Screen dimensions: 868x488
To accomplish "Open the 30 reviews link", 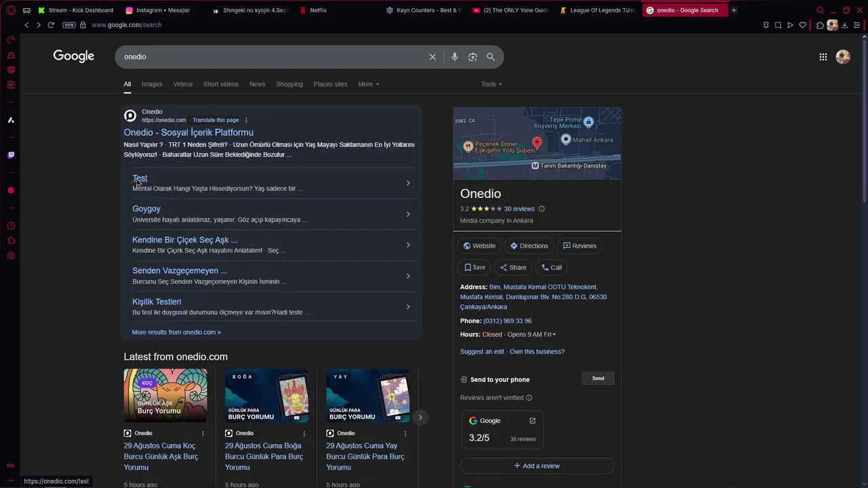I will click(519, 209).
